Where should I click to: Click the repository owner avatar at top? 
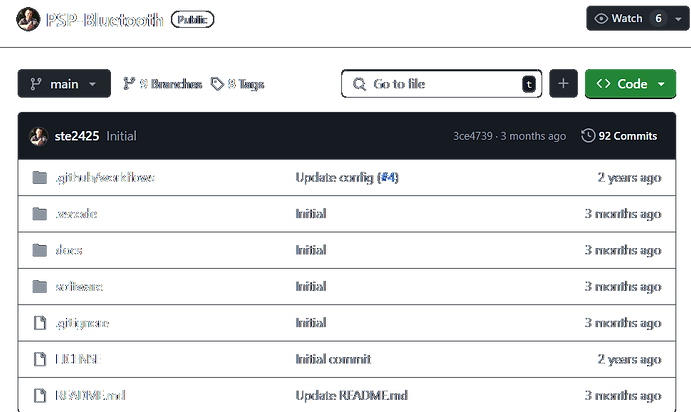29,19
